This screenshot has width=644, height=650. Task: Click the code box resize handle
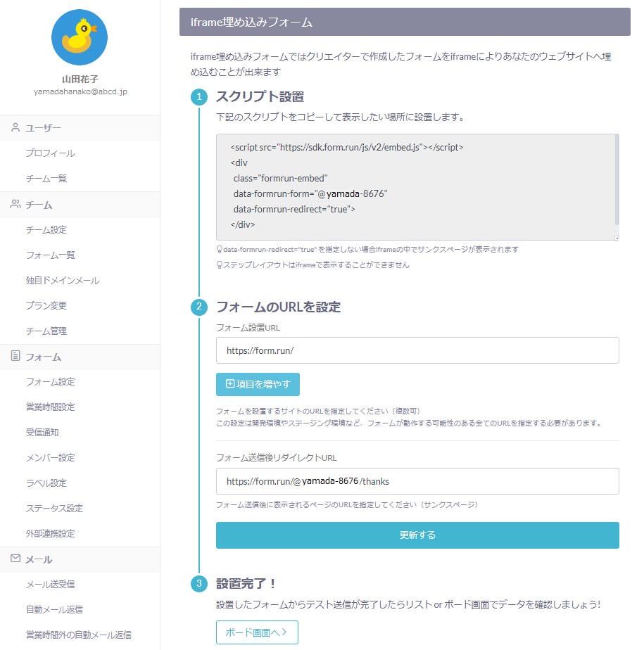coord(617,238)
